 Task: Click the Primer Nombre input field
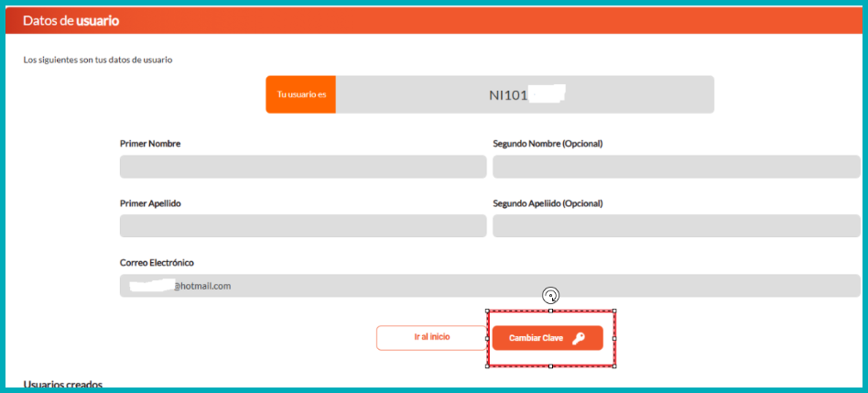pos(303,167)
